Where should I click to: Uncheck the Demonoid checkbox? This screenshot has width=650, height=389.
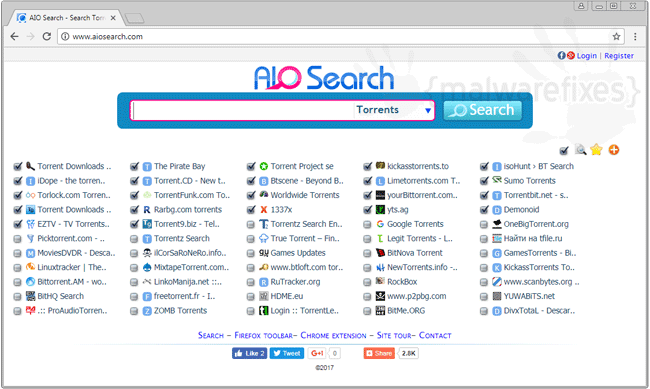[x=484, y=210]
